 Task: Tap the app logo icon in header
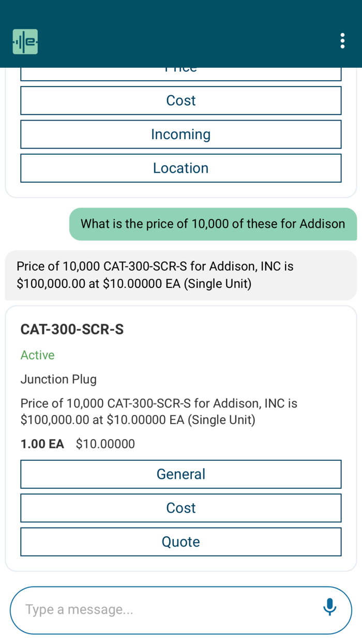coord(25,41)
